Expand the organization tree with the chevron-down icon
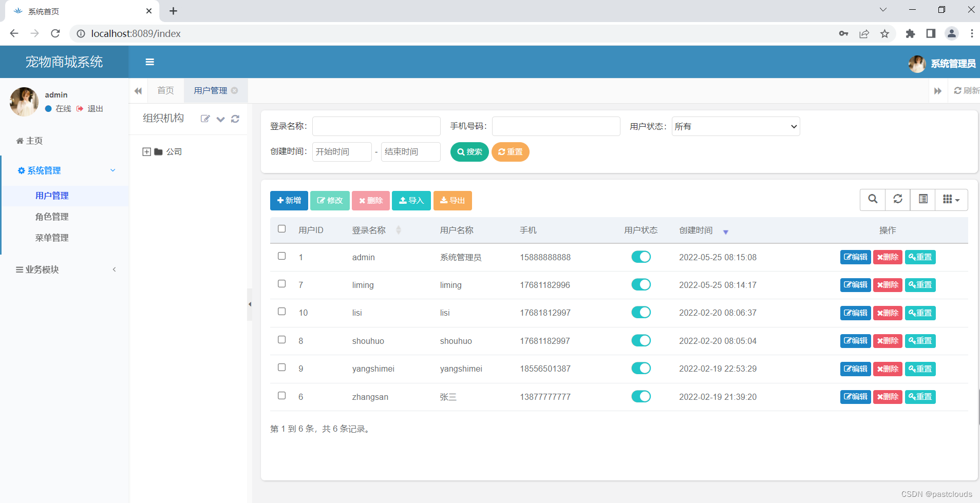The height and width of the screenshot is (503, 980). point(220,119)
